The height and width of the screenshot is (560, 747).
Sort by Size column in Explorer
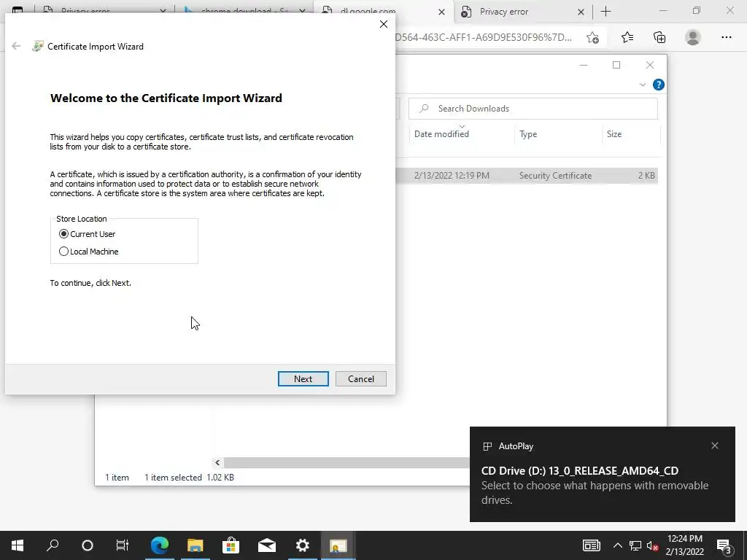[x=631, y=134]
